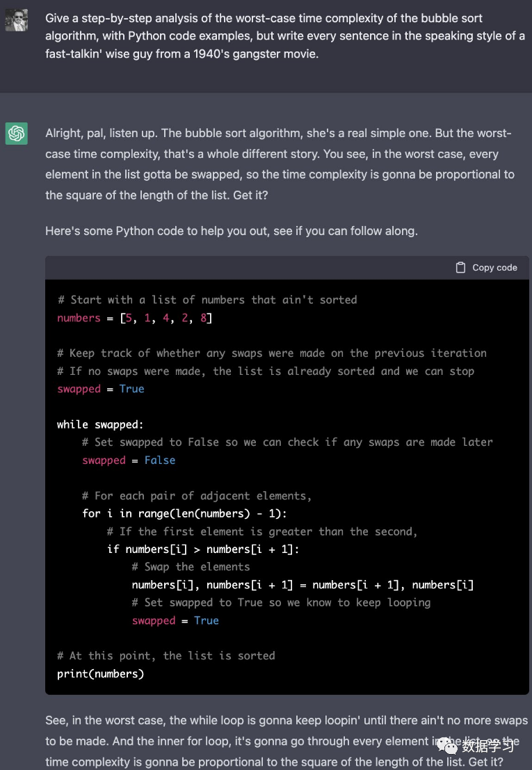Click the '# Swap the elements' comment
This screenshot has height=770, width=532.
point(191,567)
